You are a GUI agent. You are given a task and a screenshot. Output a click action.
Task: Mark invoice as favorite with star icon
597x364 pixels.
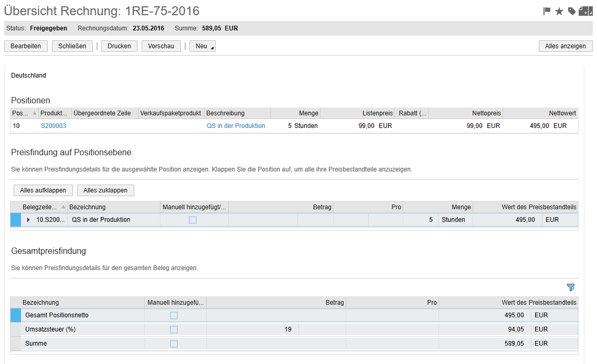pos(559,11)
